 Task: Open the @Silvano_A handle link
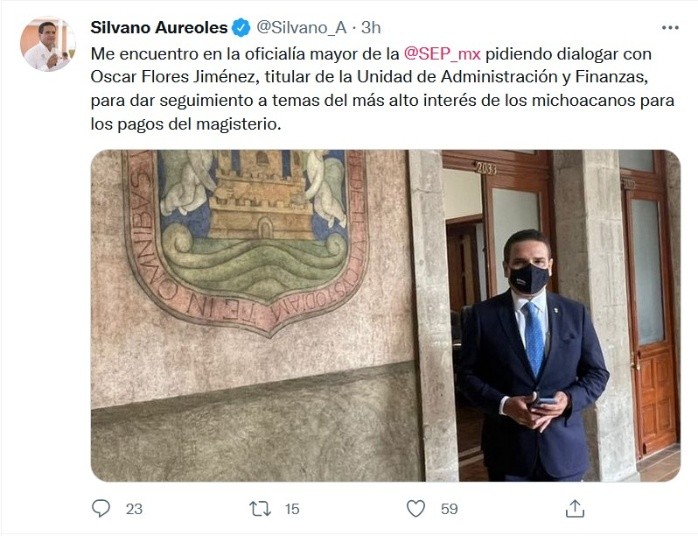[x=301, y=28]
